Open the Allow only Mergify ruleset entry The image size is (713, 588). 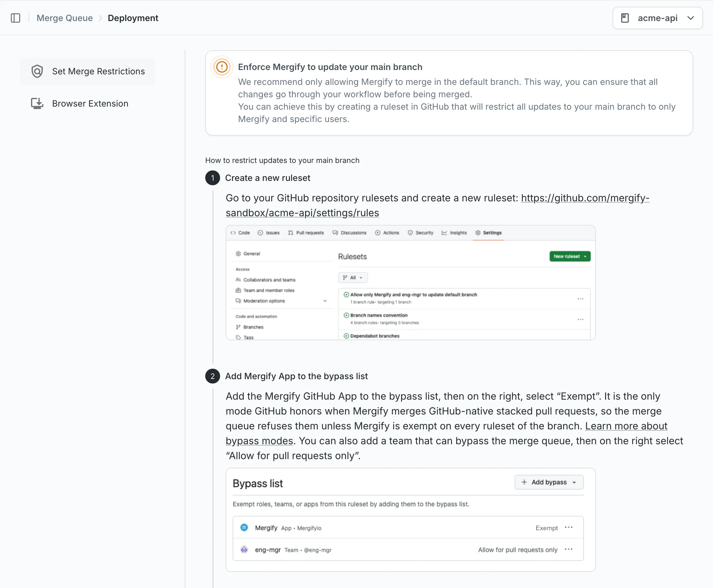point(414,295)
